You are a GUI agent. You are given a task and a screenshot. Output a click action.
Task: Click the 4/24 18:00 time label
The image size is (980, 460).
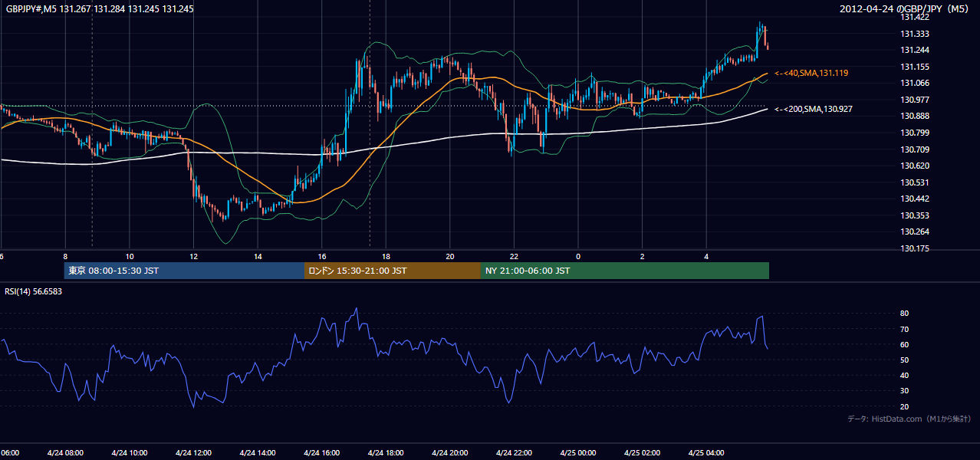(385, 453)
